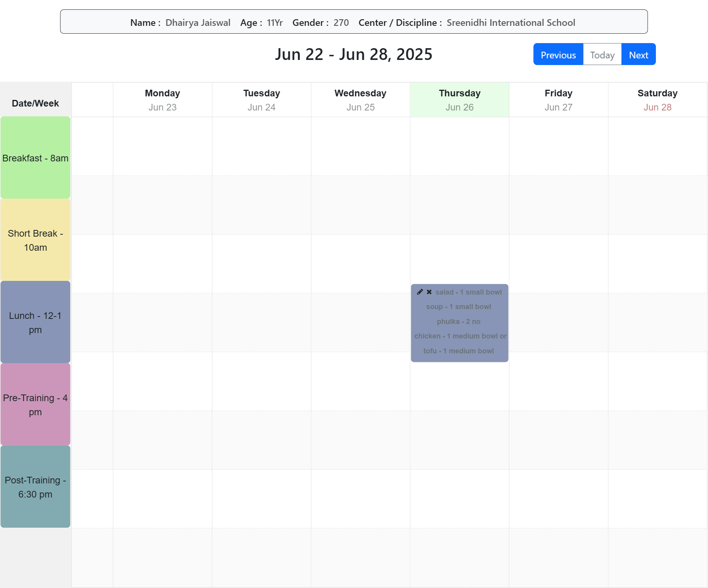Open the Saturday Jun 28 column header
The width and height of the screenshot is (708, 588).
coord(657,100)
